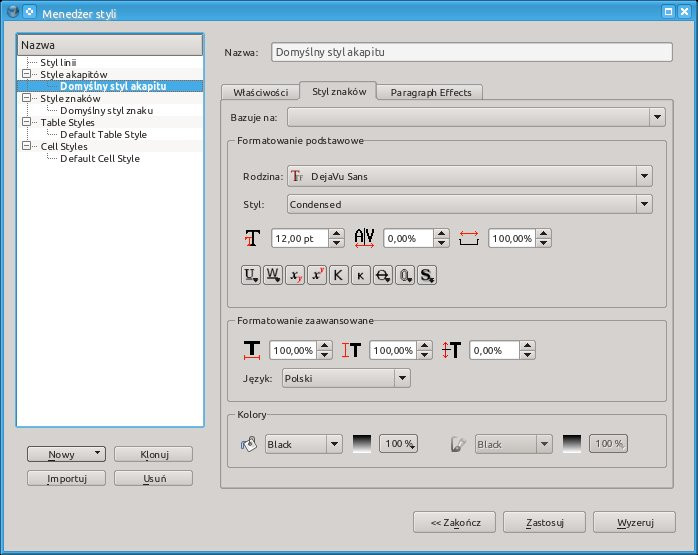Open the Język dropdown set to Polski

pyautogui.click(x=346, y=378)
